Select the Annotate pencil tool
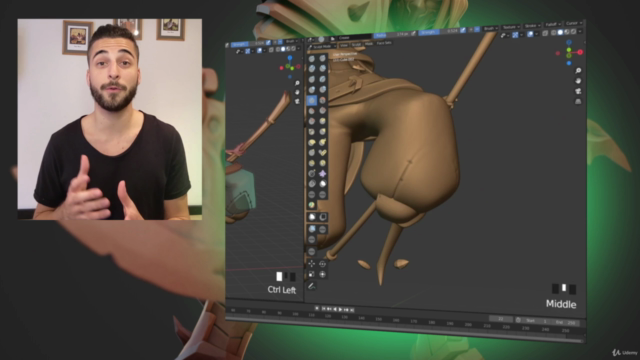 tap(311, 287)
